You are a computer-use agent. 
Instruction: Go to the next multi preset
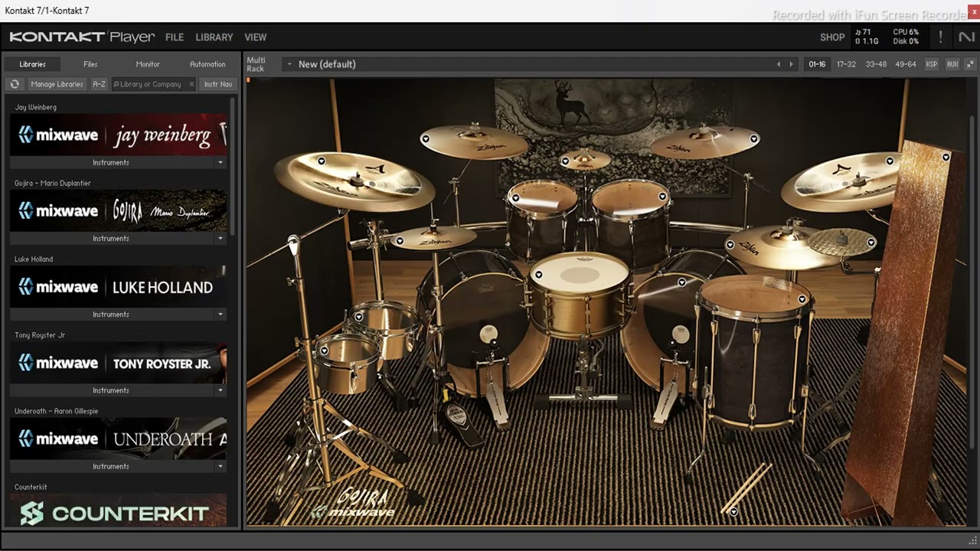coord(792,64)
